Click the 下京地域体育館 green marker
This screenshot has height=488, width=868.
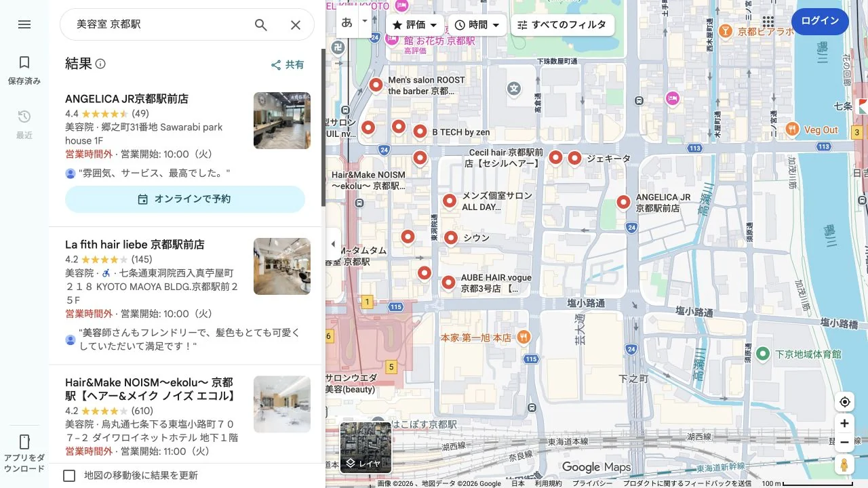763,354
